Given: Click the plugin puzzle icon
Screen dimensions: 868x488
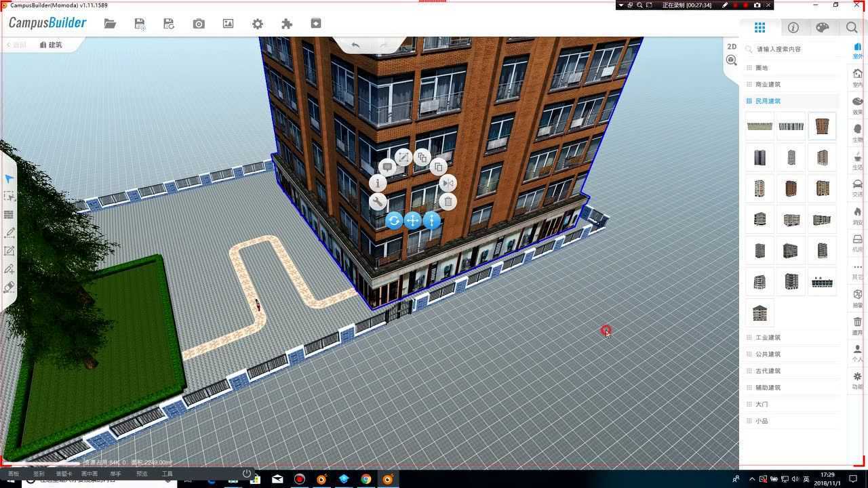Looking at the screenshot, I should (x=287, y=23).
